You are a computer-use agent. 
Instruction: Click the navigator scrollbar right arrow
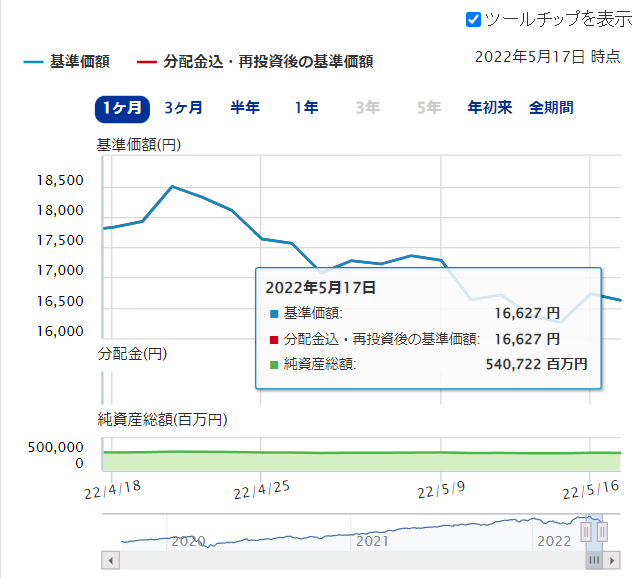click(x=612, y=560)
